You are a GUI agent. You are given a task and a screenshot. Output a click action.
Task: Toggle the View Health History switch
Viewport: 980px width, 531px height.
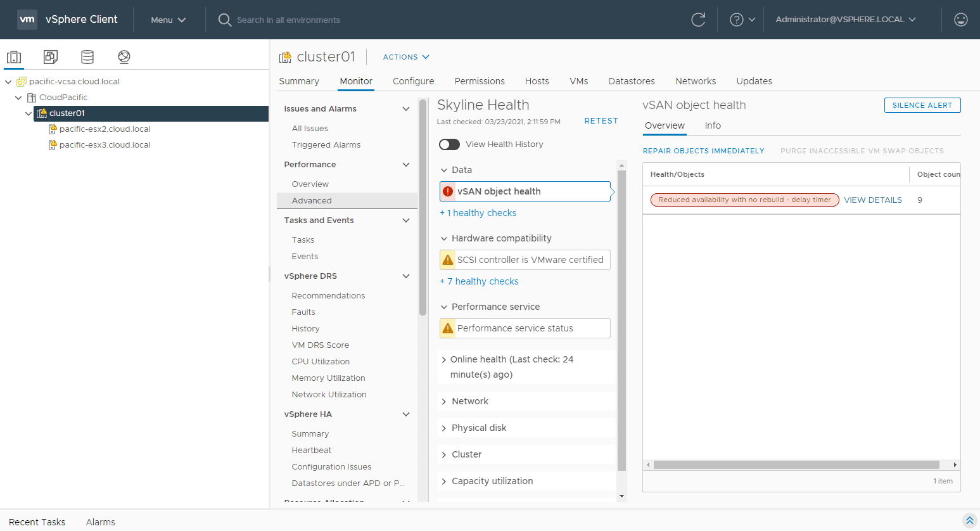449,144
